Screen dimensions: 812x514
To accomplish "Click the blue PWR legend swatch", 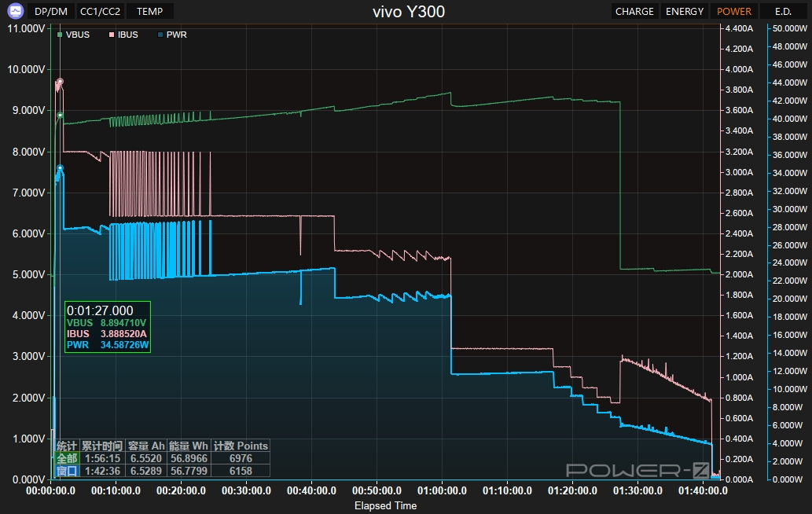I will pyautogui.click(x=160, y=35).
